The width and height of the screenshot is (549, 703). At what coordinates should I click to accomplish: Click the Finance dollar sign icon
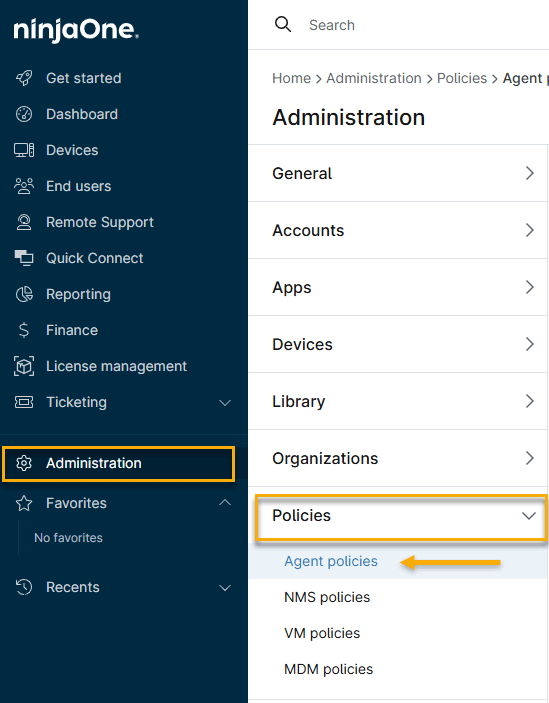click(24, 330)
